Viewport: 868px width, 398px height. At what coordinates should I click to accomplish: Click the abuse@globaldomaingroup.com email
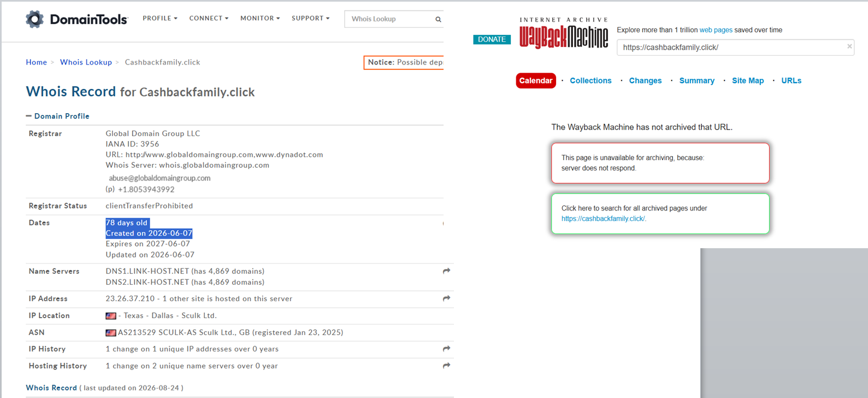[x=160, y=178]
